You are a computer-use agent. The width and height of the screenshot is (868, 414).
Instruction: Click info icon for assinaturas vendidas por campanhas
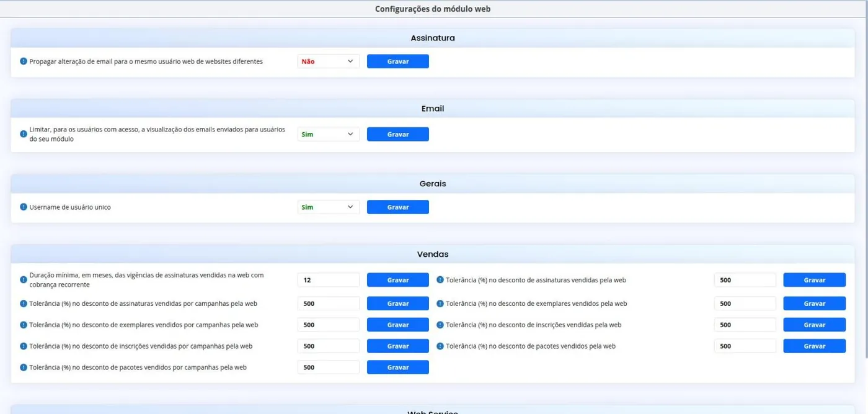24,304
